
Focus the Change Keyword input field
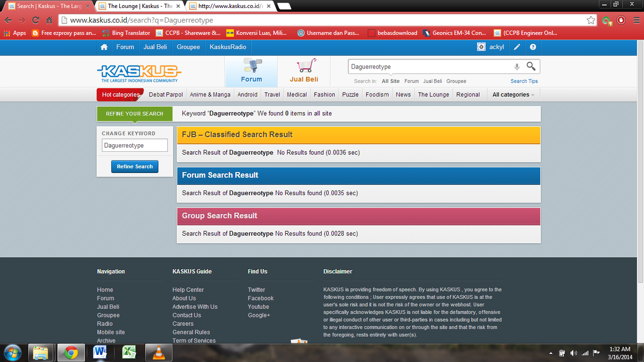pyautogui.click(x=135, y=145)
